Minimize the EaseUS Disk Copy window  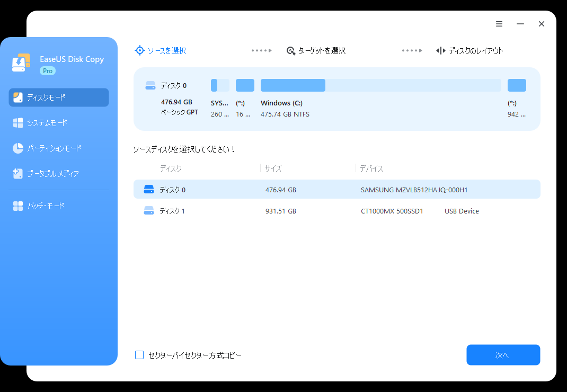(520, 24)
